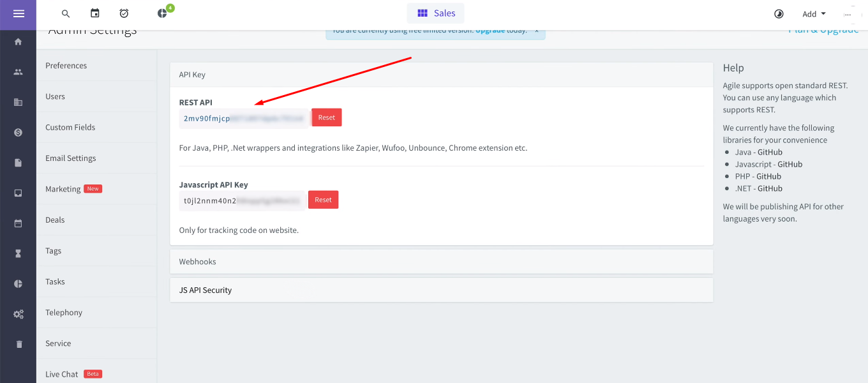Open the companies building icon in sidebar
Viewport: 868px width, 383px height.
(18, 102)
